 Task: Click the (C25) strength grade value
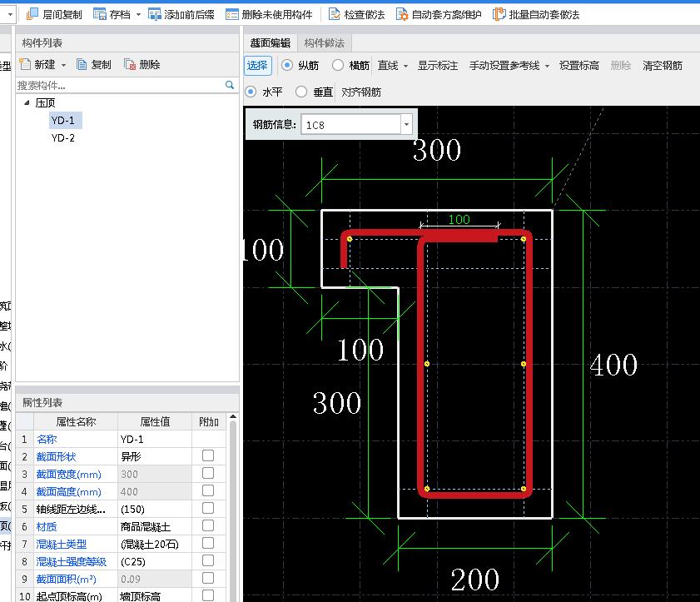(x=155, y=561)
